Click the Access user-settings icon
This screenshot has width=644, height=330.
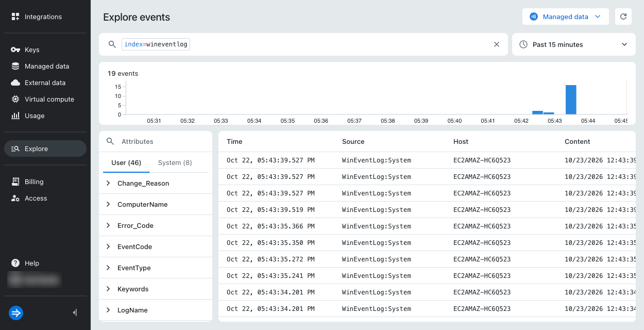(x=15, y=199)
